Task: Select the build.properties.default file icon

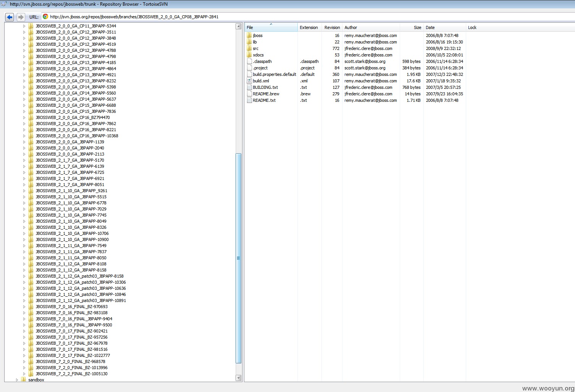Action: click(x=249, y=74)
